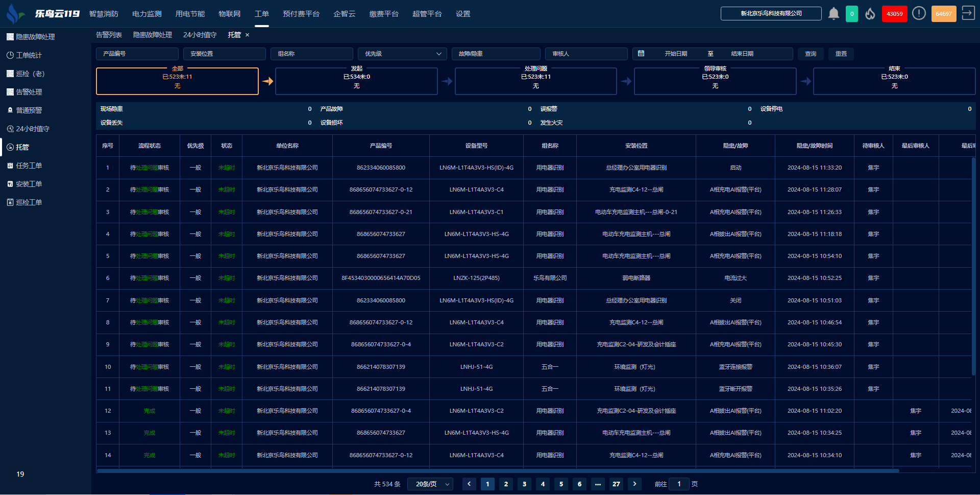The width and height of the screenshot is (980, 495).
Task: Click the exclamation warning circle icon
Action: (919, 14)
